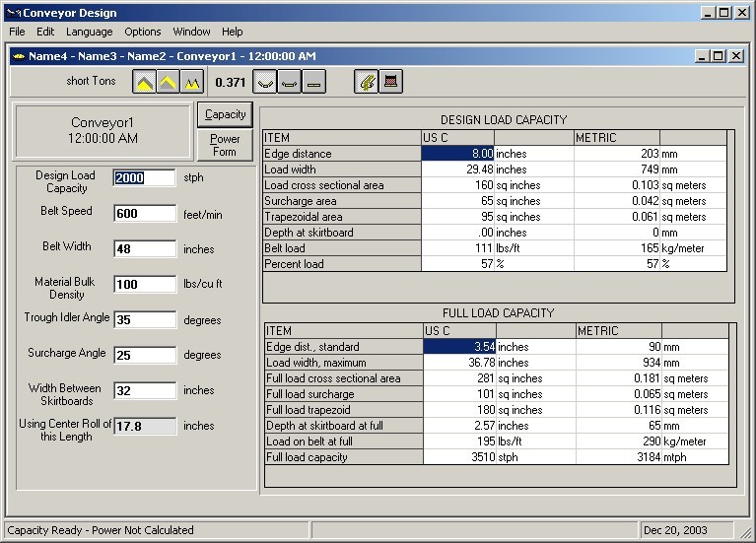Click the 0.181 sq meters metric cell

pos(619,378)
